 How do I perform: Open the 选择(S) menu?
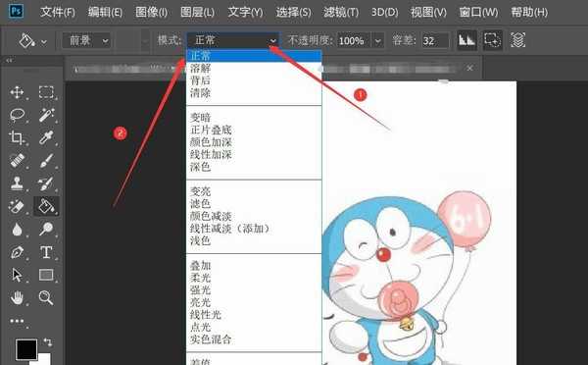tap(293, 12)
